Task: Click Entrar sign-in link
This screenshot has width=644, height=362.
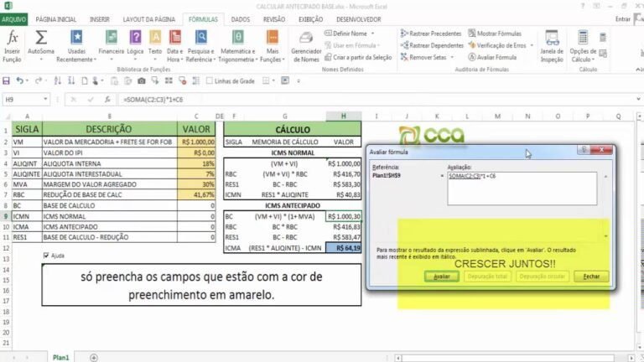Action: coord(623,19)
